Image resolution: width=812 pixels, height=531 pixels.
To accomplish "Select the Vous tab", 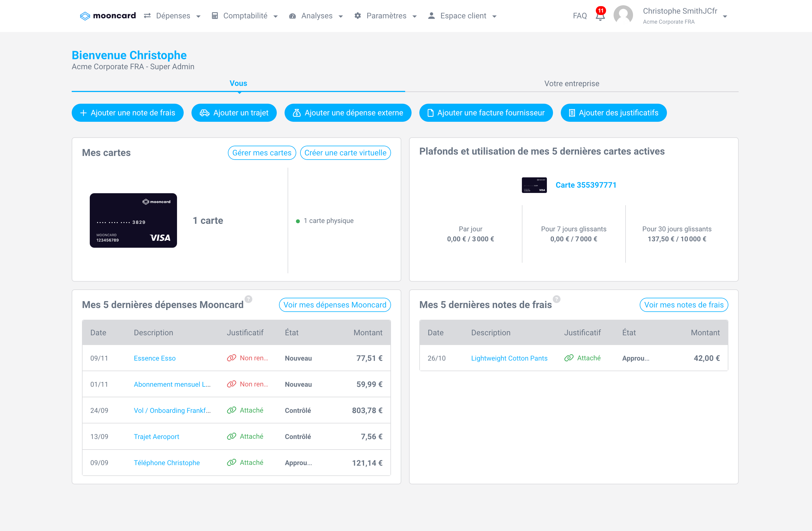I will [x=238, y=83].
